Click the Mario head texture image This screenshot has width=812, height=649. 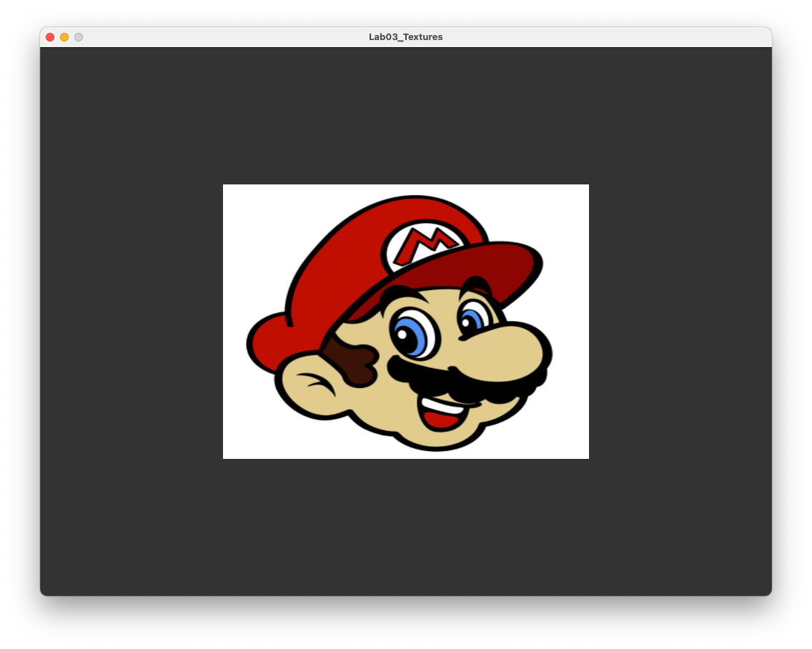click(x=406, y=322)
